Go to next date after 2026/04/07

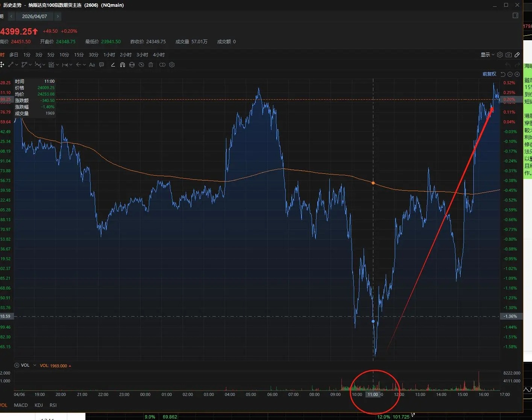tap(58, 17)
